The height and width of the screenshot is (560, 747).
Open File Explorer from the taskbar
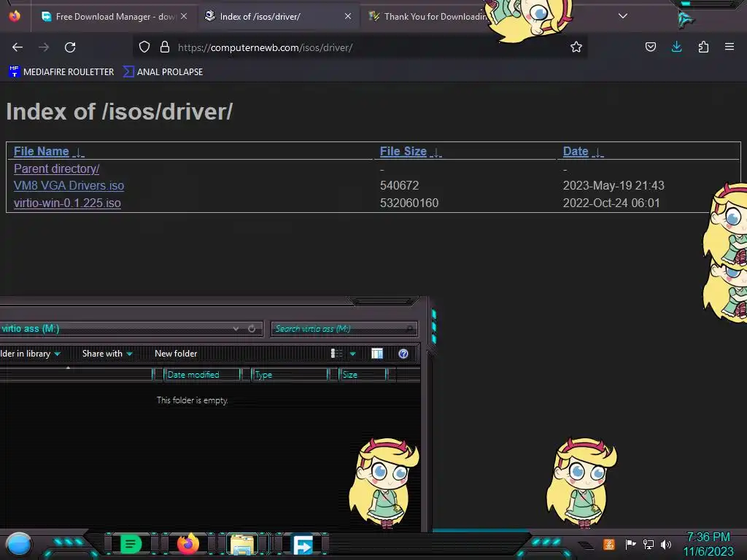click(242, 544)
